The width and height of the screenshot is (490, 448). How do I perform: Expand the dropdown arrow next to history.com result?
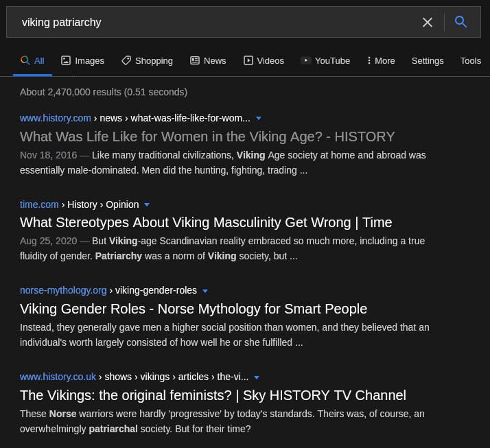[259, 119]
